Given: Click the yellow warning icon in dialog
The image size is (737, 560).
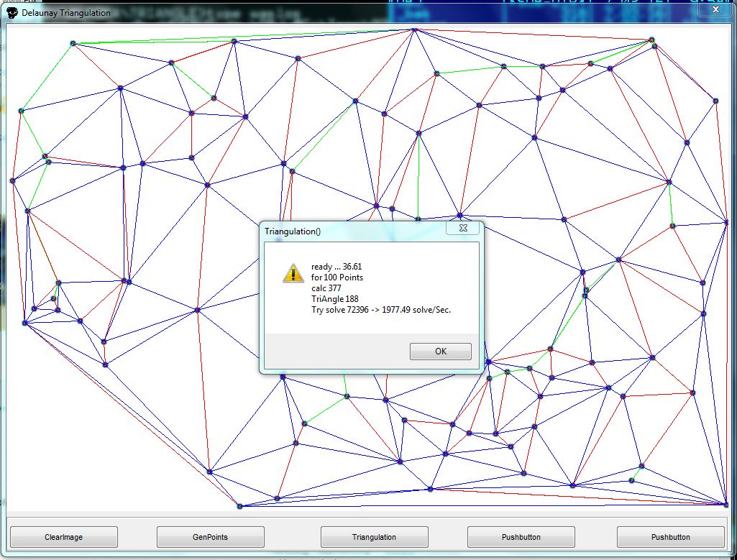Looking at the screenshot, I should tap(292, 273).
